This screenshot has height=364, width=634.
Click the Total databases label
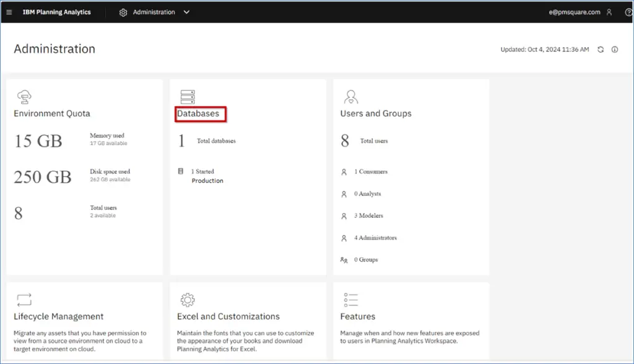coord(216,141)
